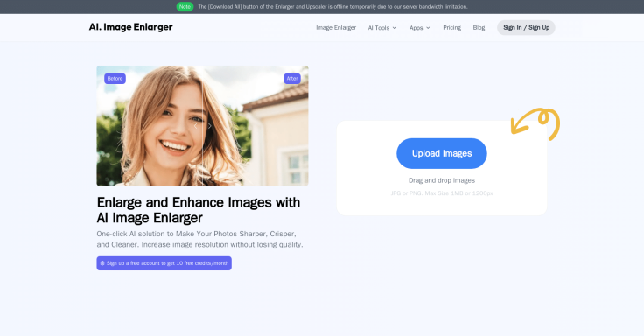Image resolution: width=644 pixels, height=336 pixels.
Task: Click the stack icon in the sign-up banner
Action: click(x=102, y=263)
